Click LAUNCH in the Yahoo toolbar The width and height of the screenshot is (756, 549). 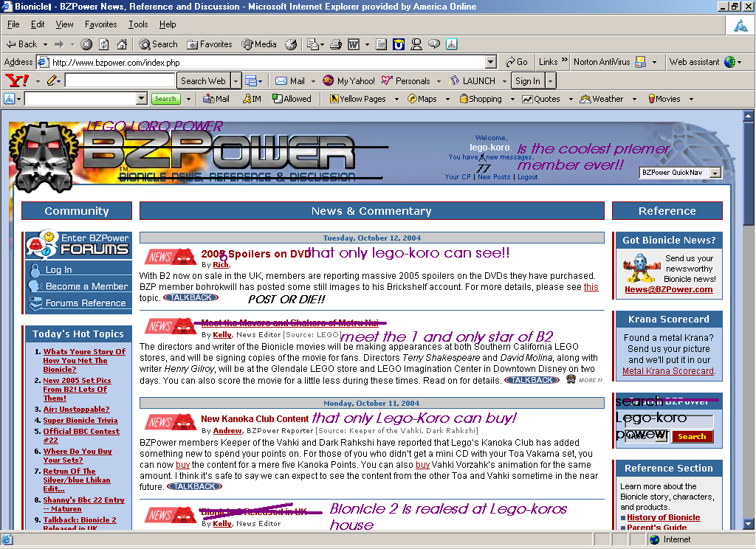[x=473, y=81]
